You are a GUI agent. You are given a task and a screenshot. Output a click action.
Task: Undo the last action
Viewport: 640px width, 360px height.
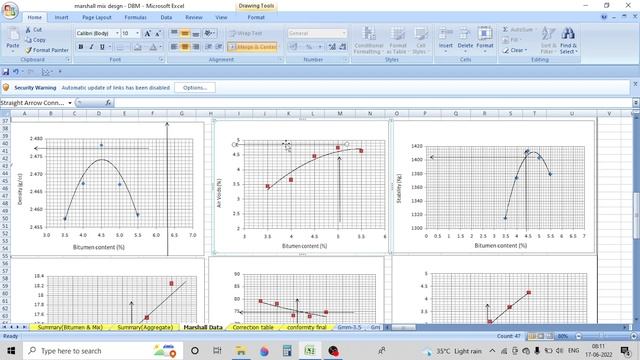point(16,72)
